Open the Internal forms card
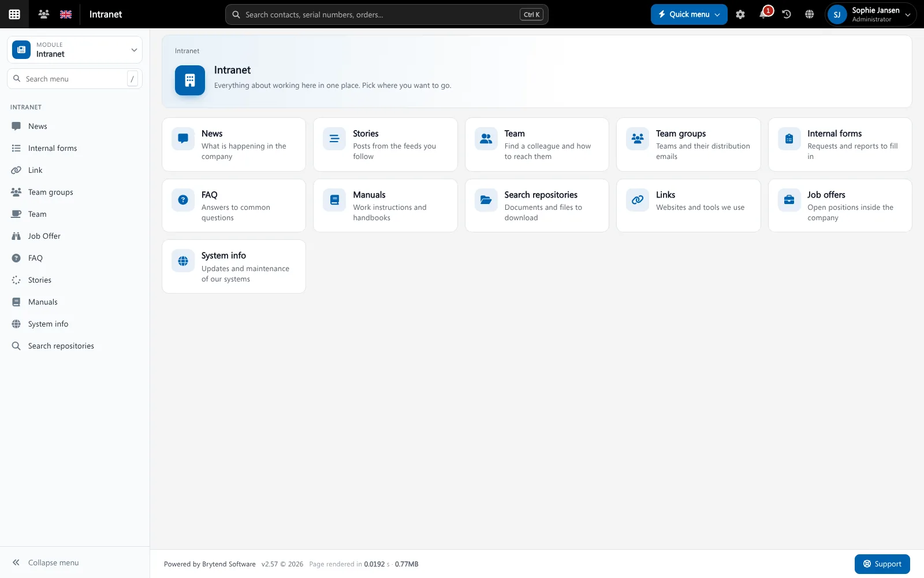Image resolution: width=924 pixels, height=578 pixels. pos(840,144)
